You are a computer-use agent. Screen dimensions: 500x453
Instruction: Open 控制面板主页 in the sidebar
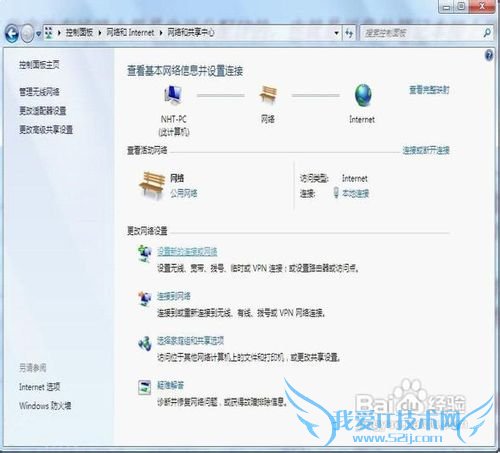tap(39, 65)
